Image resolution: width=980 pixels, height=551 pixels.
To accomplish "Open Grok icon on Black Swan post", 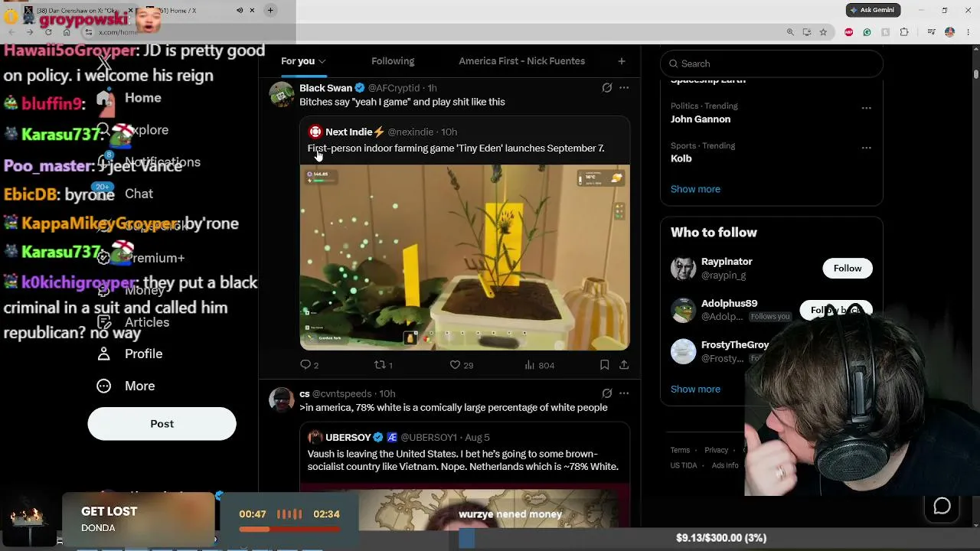I will coord(607,88).
